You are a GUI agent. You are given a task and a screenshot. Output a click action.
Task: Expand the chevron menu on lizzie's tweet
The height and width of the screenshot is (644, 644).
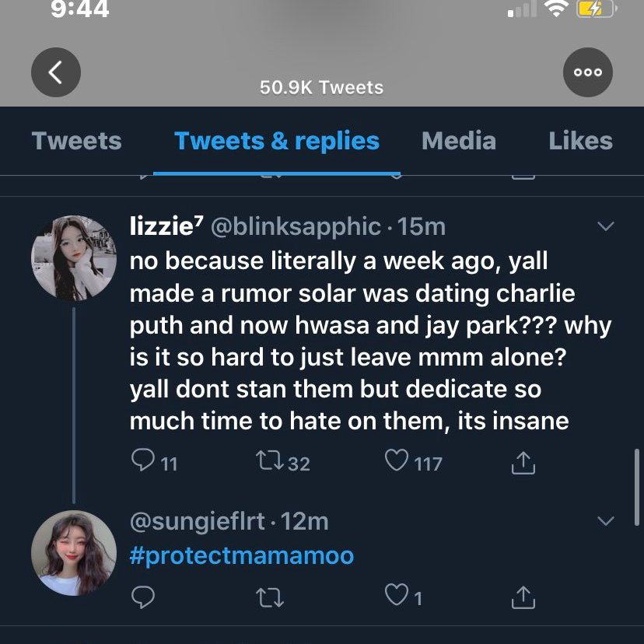tap(604, 226)
